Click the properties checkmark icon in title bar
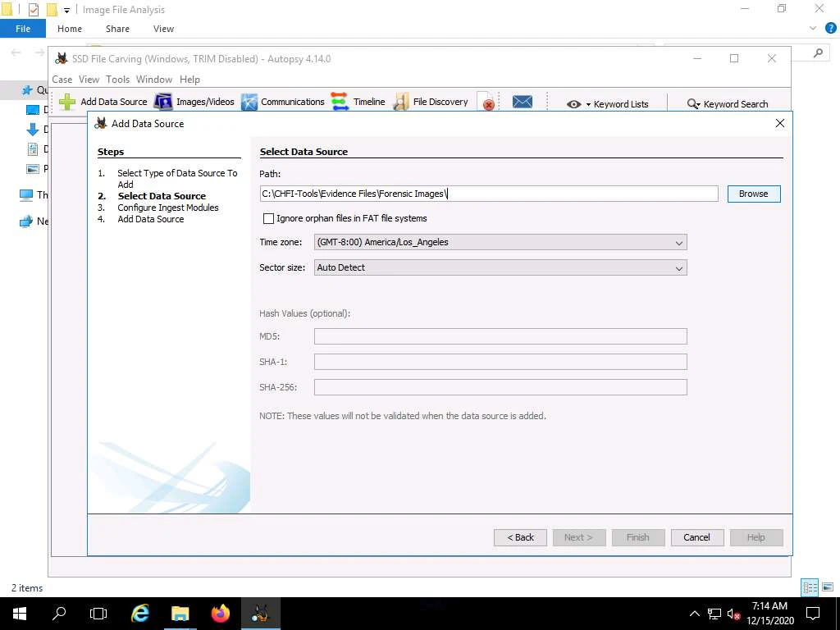Viewport: 840px width, 630px height. 33,10
